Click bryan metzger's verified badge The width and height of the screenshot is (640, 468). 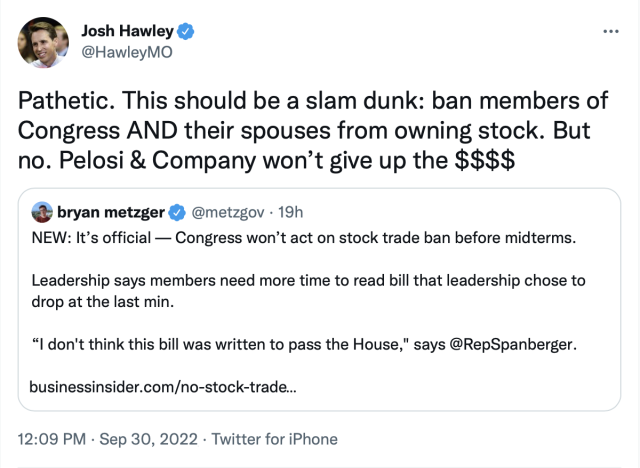pyautogui.click(x=174, y=212)
